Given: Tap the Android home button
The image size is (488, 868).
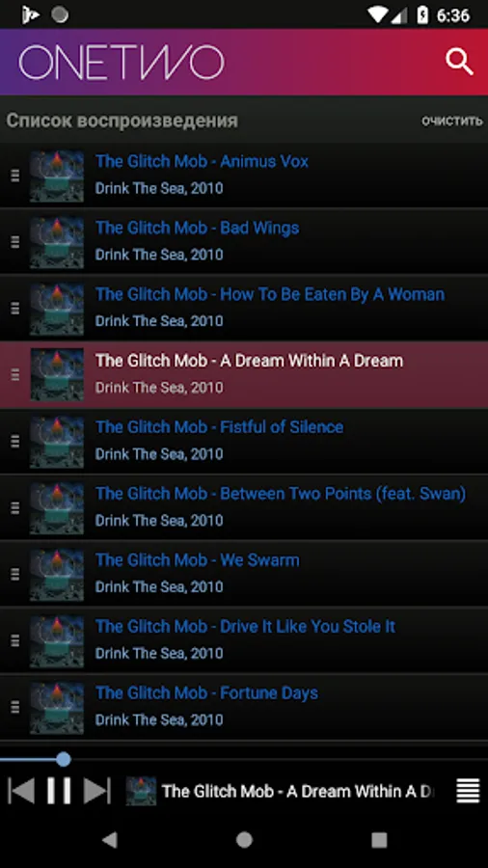Looking at the screenshot, I should tap(244, 840).
